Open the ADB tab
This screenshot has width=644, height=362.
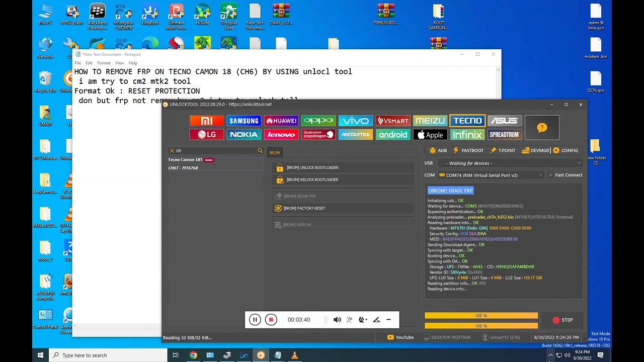pos(438,150)
